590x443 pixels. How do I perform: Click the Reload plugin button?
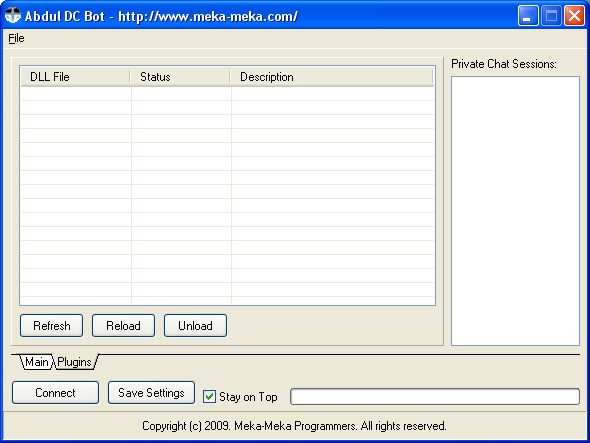(x=123, y=326)
